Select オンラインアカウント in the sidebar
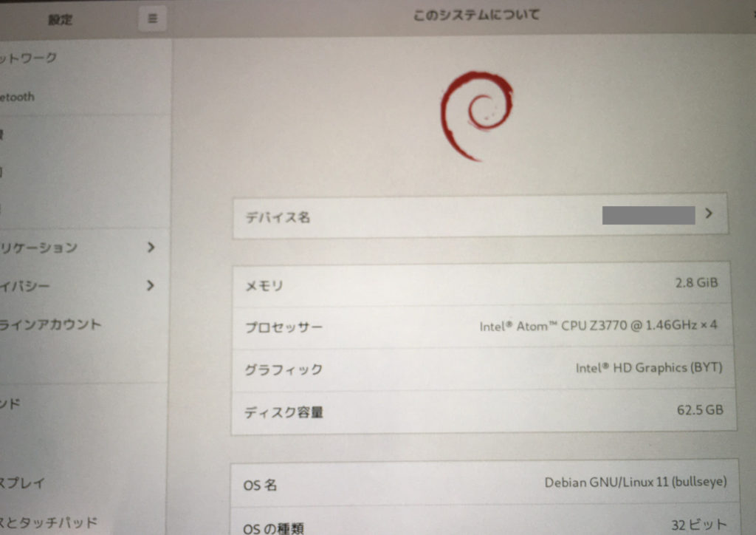Viewport: 756px width, 535px height. point(52,324)
